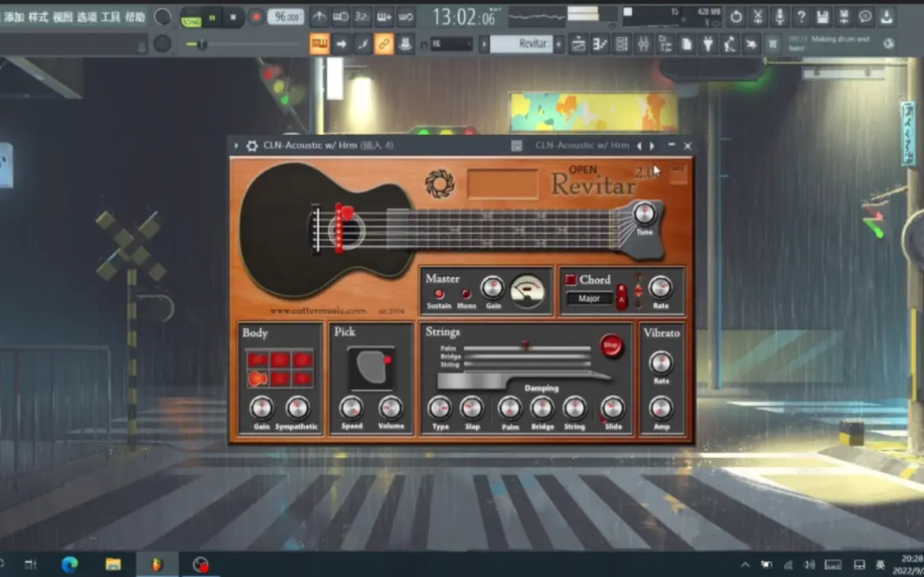Open the mixer view icon
The width and height of the screenshot is (924, 577).
(643, 43)
